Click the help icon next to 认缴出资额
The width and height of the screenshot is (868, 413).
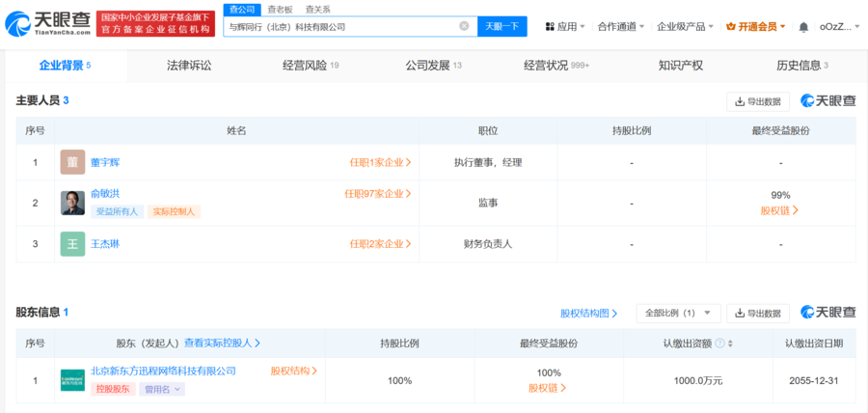point(718,343)
